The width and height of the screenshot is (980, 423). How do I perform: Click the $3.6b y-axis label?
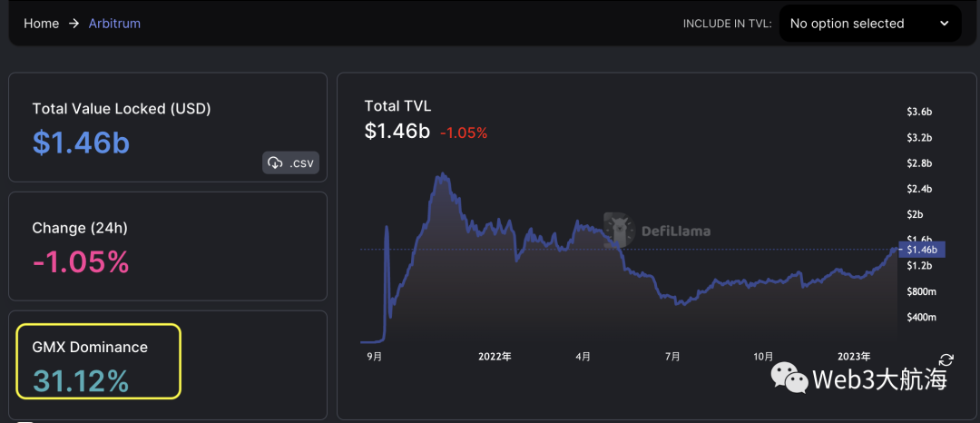click(919, 113)
